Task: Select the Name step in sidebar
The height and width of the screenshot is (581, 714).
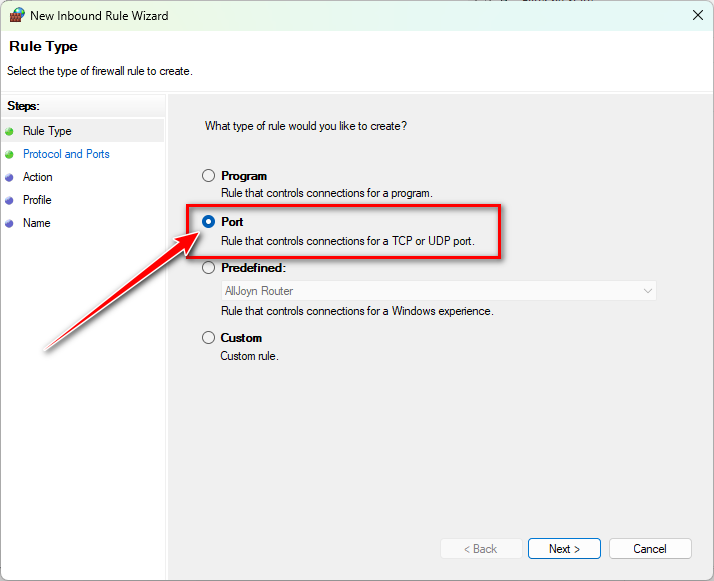Action: click(x=36, y=223)
